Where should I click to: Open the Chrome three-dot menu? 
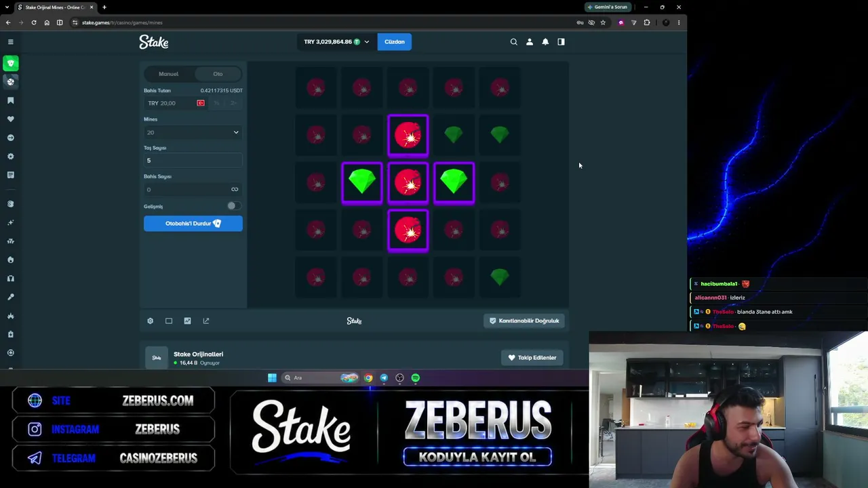[679, 22]
